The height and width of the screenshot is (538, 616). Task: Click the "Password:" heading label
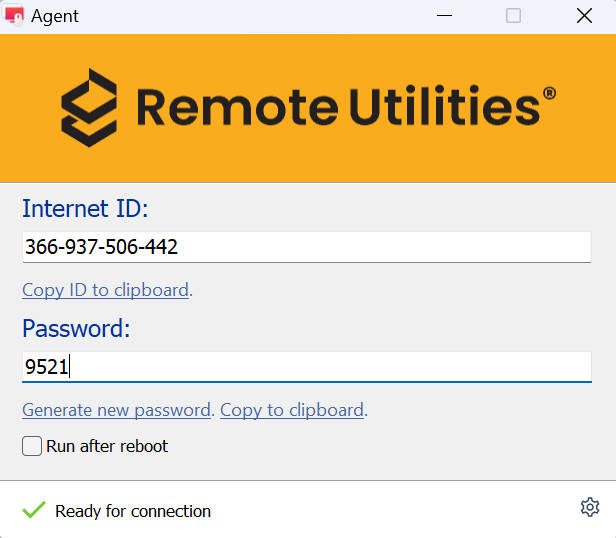(77, 328)
